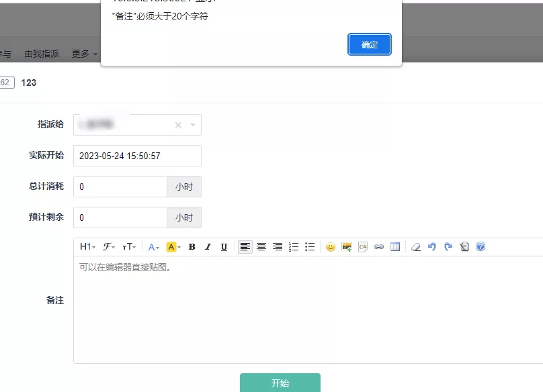Click the 预计剩余 hours input

pos(120,217)
